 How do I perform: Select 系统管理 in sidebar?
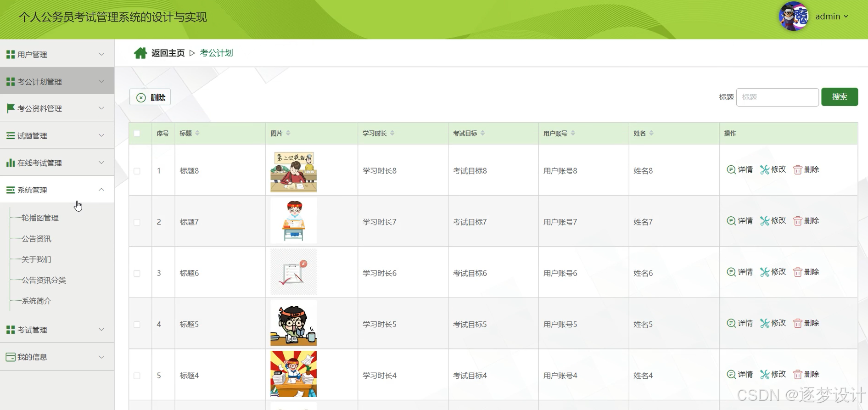(x=57, y=190)
